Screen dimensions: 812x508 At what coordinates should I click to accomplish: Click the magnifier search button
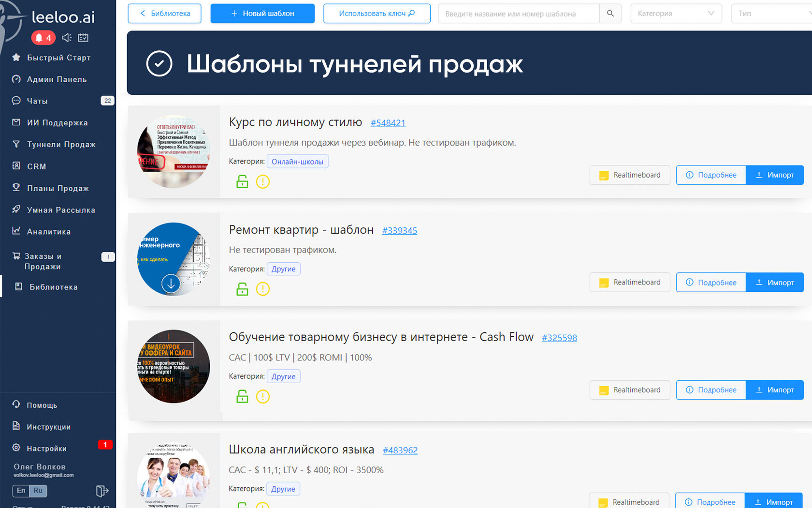[x=610, y=14]
